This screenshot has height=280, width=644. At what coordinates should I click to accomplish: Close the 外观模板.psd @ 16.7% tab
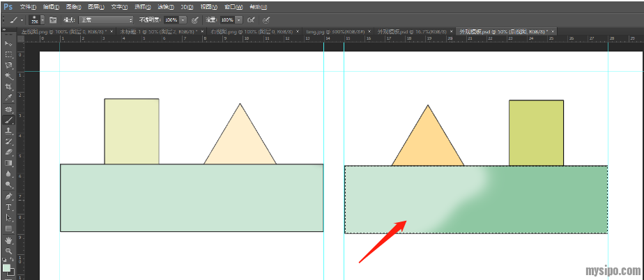(x=453, y=32)
